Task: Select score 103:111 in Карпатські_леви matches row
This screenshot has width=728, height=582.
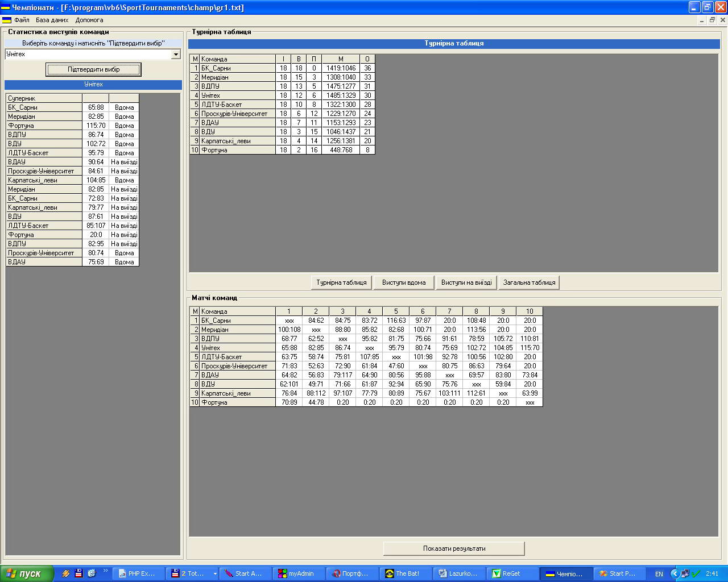Action: click(449, 393)
